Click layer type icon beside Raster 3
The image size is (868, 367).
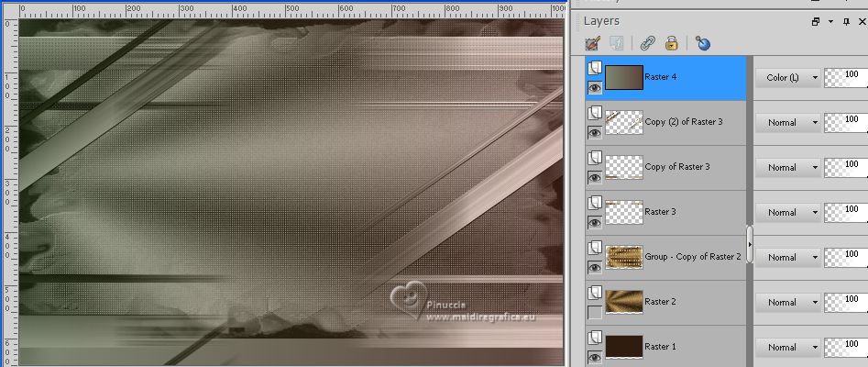[595, 204]
